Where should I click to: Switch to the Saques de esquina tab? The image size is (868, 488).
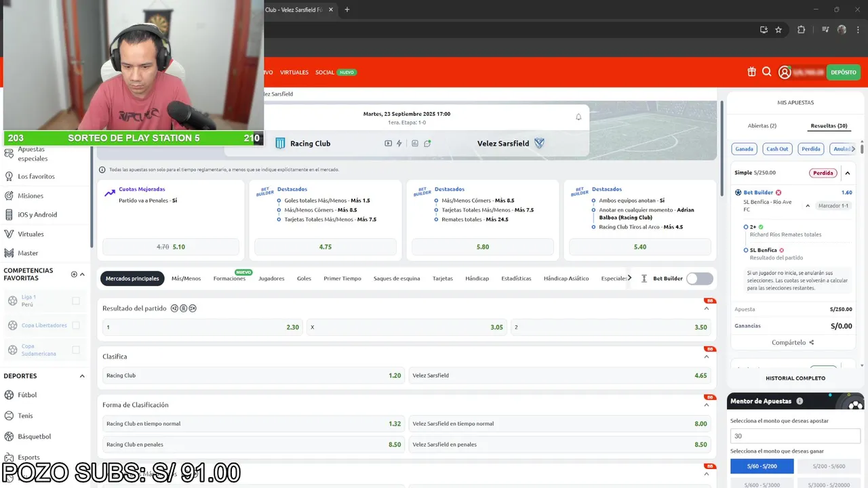click(x=397, y=279)
